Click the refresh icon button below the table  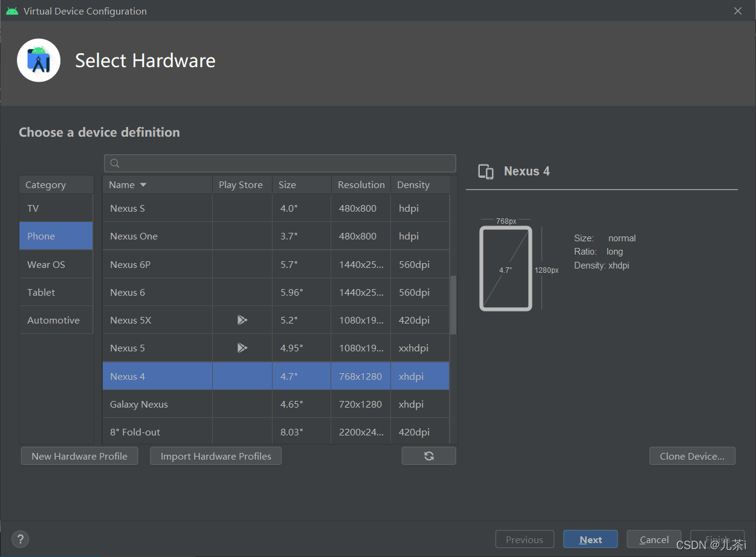[429, 456]
